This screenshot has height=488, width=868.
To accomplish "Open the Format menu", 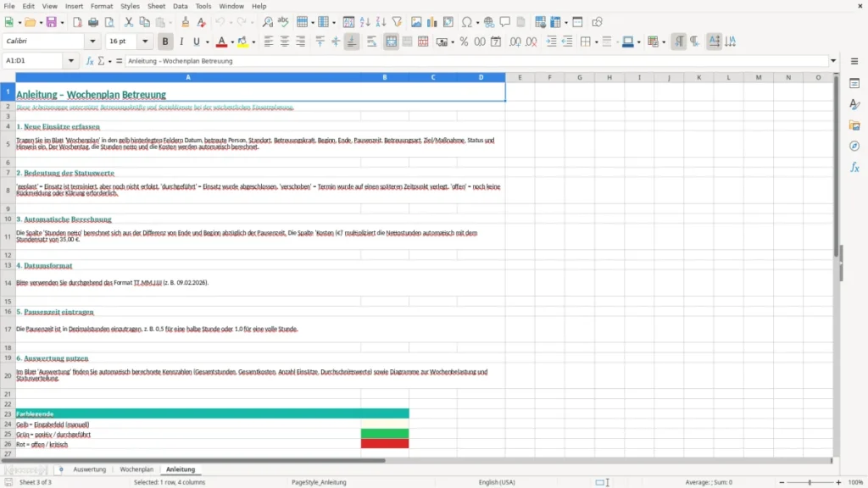I will point(102,6).
